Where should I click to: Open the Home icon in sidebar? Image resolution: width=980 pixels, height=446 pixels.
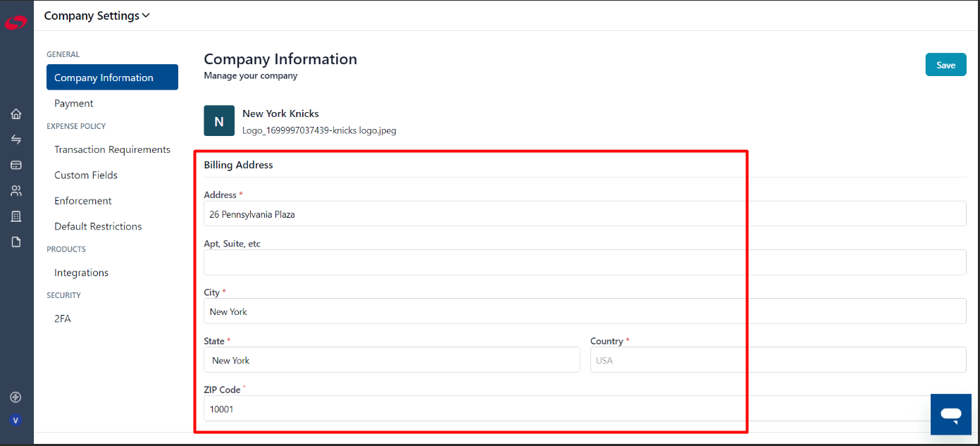[x=16, y=114]
